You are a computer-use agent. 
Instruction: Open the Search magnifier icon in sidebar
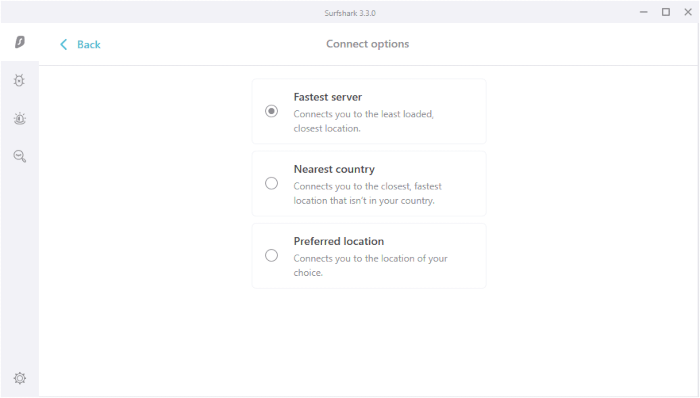tap(20, 156)
